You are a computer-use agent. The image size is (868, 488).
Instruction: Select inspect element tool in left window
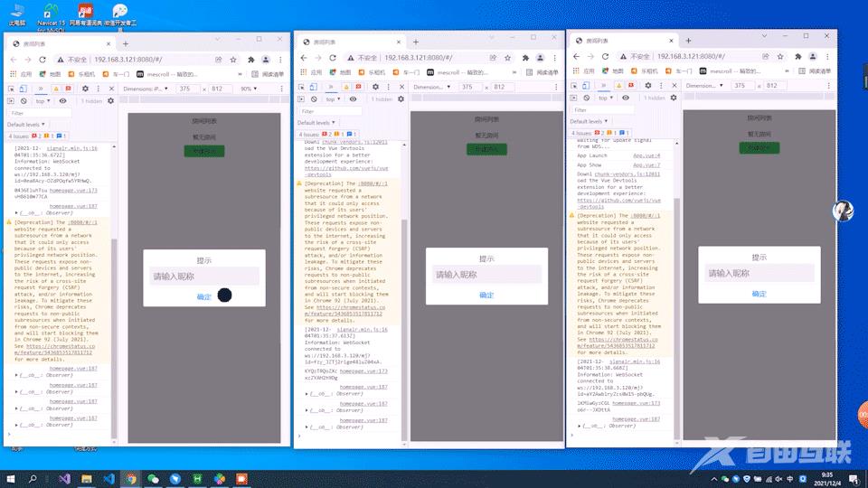click(x=11, y=89)
